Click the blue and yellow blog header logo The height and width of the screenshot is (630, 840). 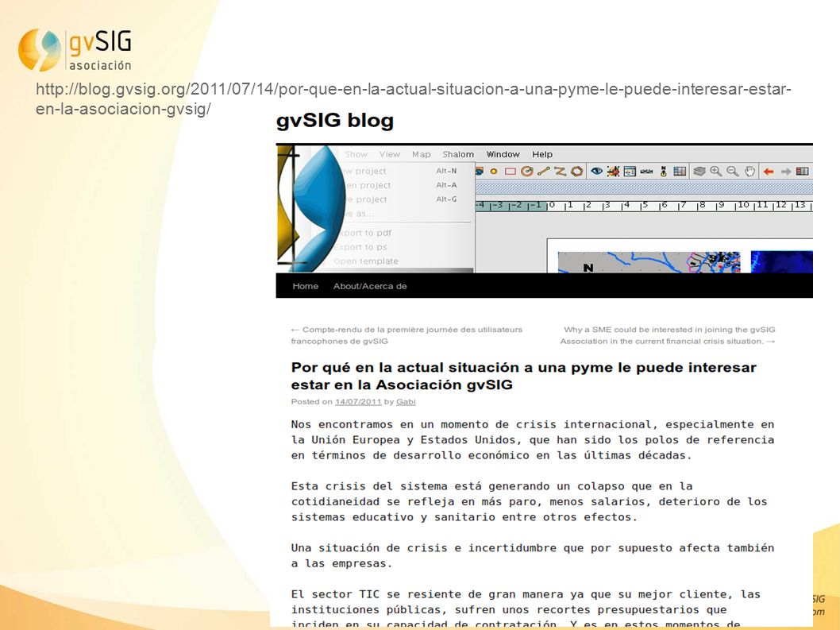[x=311, y=209]
